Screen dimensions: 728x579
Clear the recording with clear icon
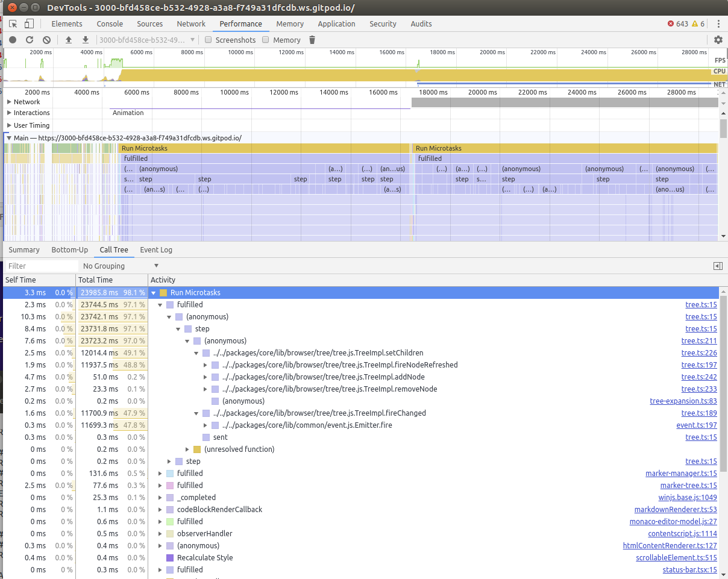click(x=46, y=40)
